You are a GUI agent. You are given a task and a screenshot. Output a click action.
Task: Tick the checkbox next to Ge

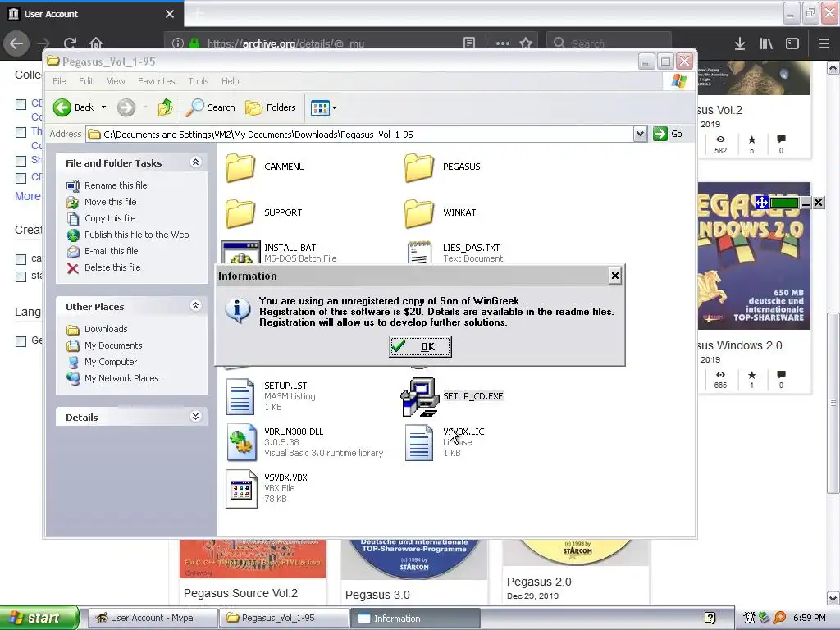click(21, 341)
